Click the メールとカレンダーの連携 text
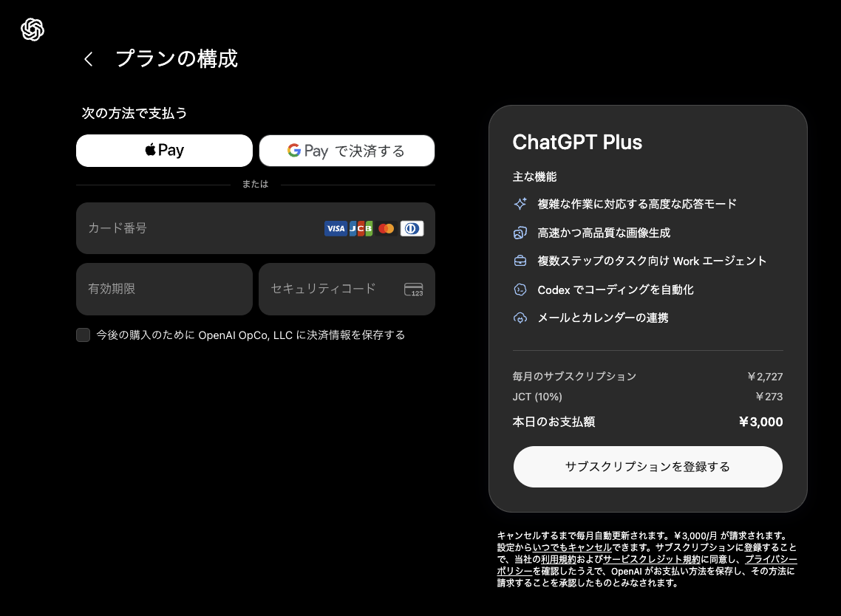Image resolution: width=841 pixels, height=616 pixels. [x=603, y=318]
